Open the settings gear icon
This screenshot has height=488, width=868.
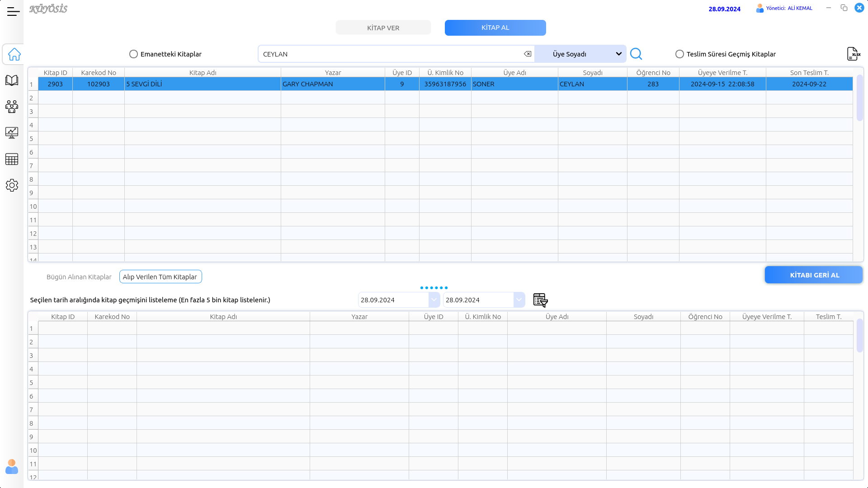[x=12, y=185]
